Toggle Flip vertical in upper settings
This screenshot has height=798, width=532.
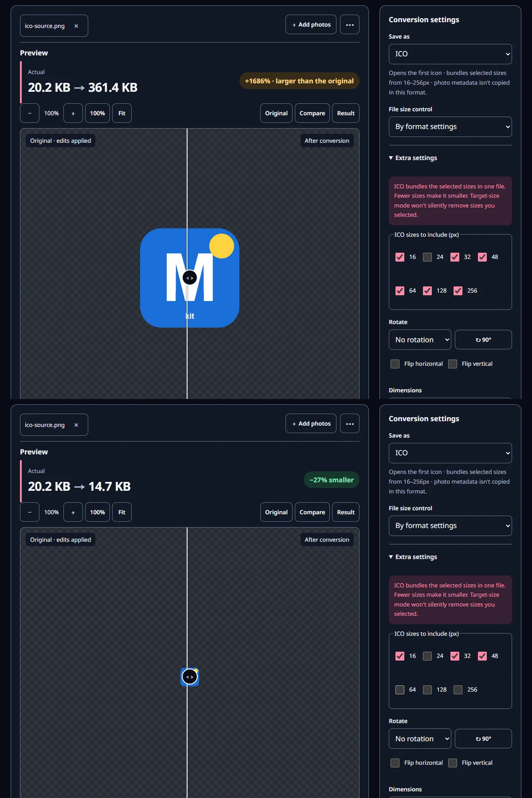pyautogui.click(x=453, y=364)
